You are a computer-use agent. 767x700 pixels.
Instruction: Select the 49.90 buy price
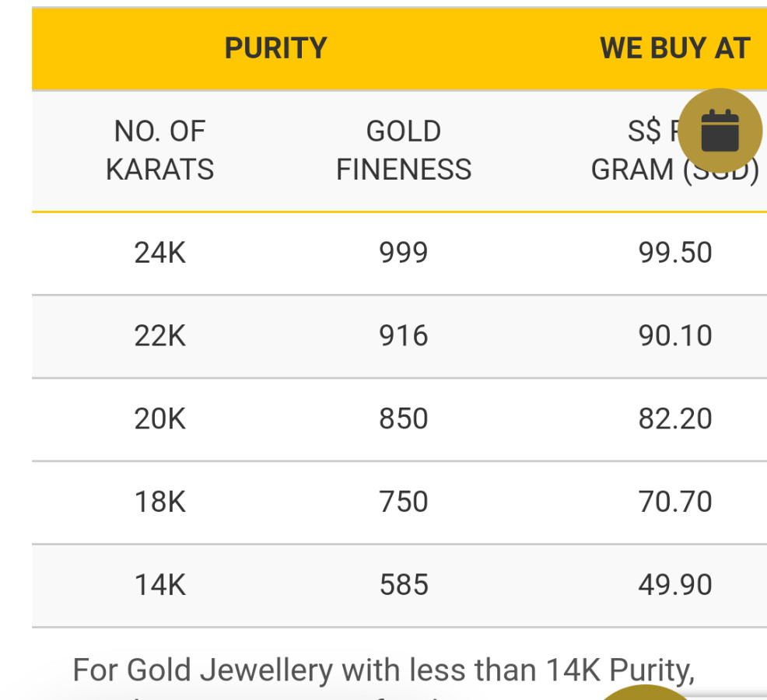[674, 585]
